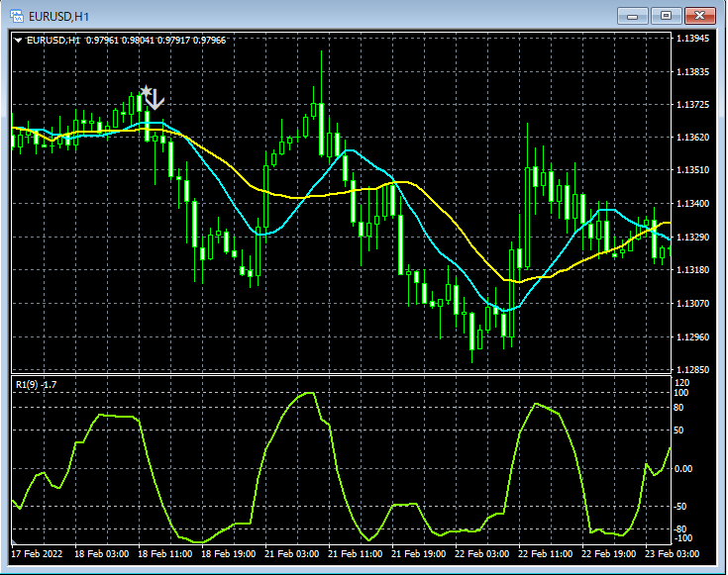Image resolution: width=728 pixels, height=575 pixels.
Task: Click the 22 Feb 19:00 time label
Action: click(x=609, y=553)
